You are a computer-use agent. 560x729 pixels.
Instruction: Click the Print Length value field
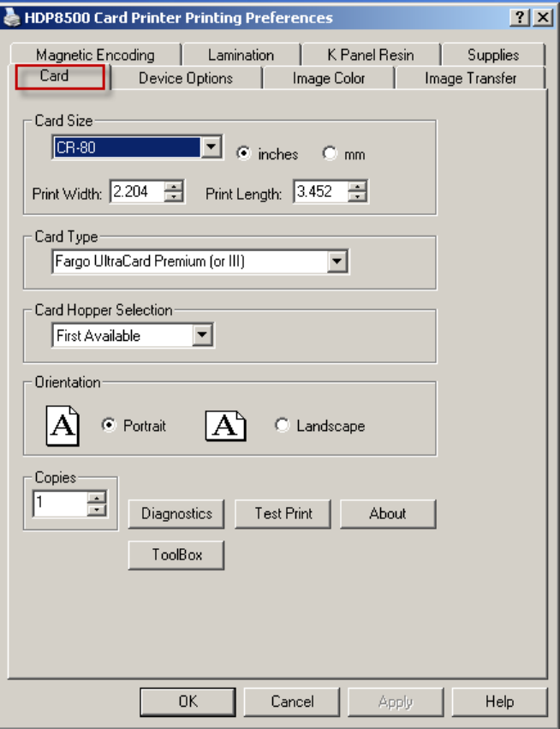(321, 192)
